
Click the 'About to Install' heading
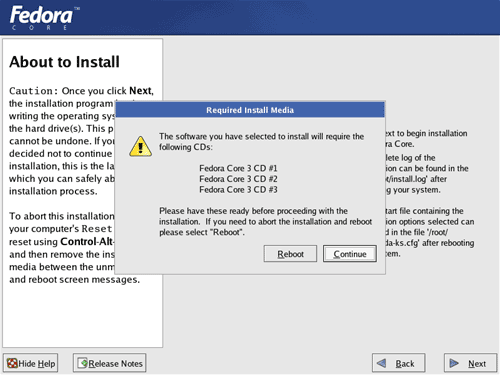click(64, 62)
